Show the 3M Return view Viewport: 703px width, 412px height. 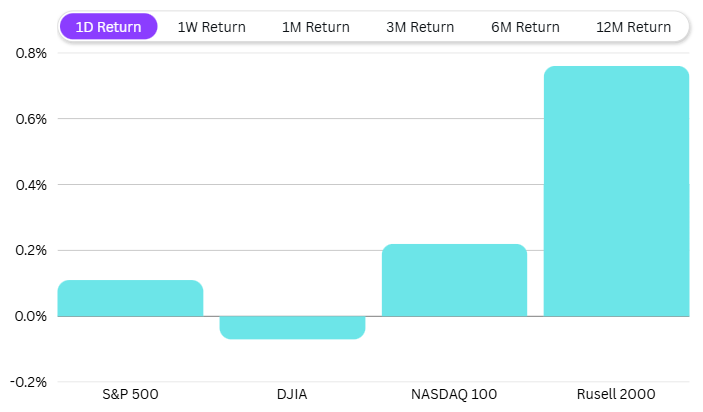[420, 27]
